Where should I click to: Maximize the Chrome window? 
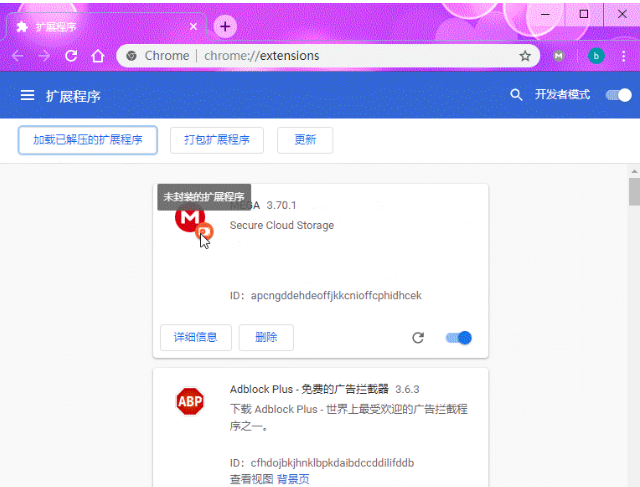pos(584,14)
